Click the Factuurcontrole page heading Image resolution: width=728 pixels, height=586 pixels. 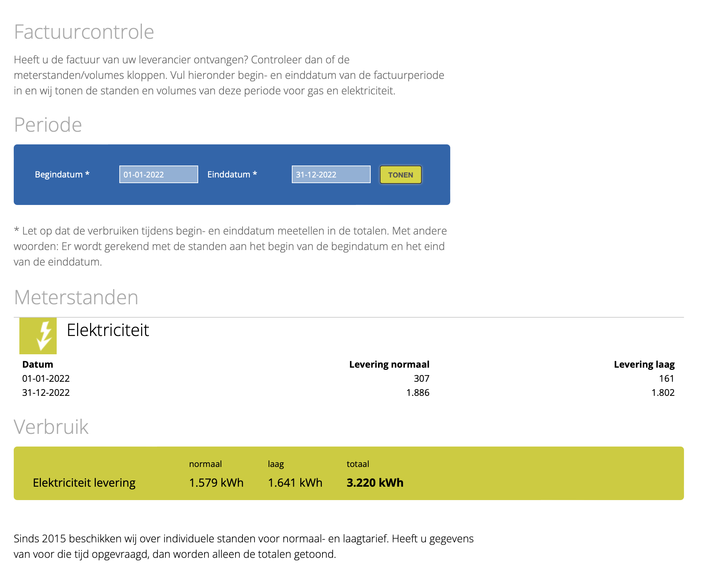coord(84,32)
